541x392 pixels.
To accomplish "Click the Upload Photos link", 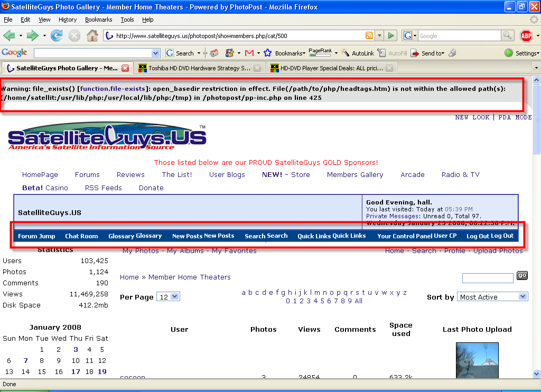I will pyautogui.click(x=498, y=251).
